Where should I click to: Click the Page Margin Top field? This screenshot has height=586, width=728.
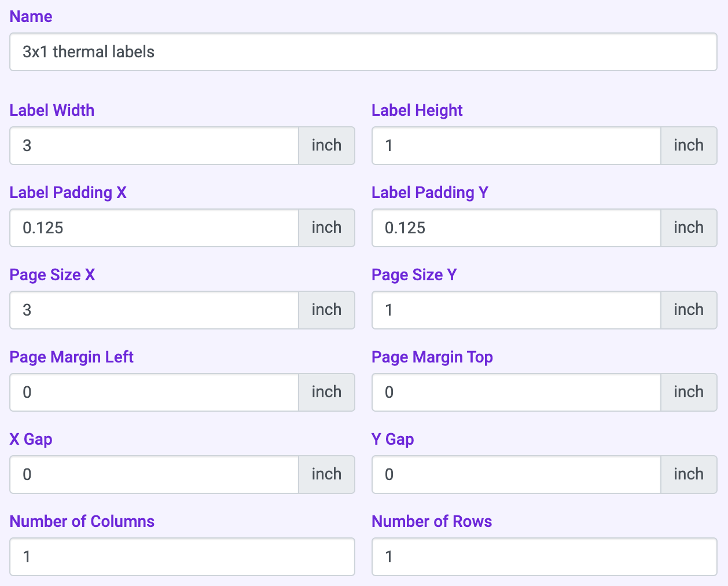(x=516, y=393)
